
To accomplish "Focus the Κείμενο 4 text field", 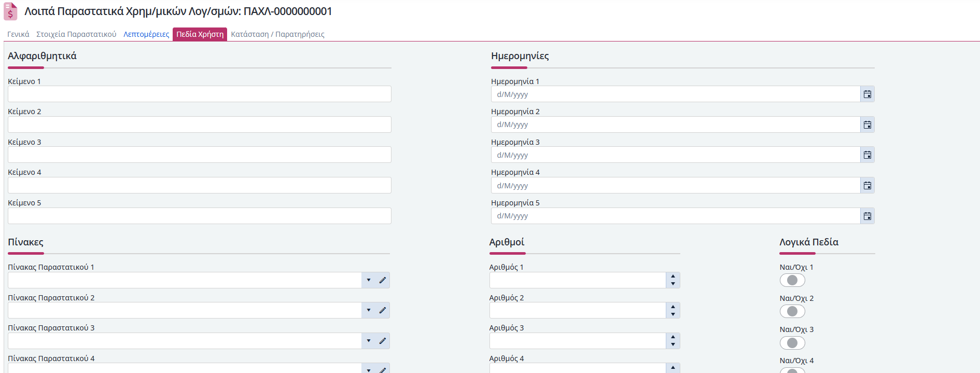I will coord(200,185).
